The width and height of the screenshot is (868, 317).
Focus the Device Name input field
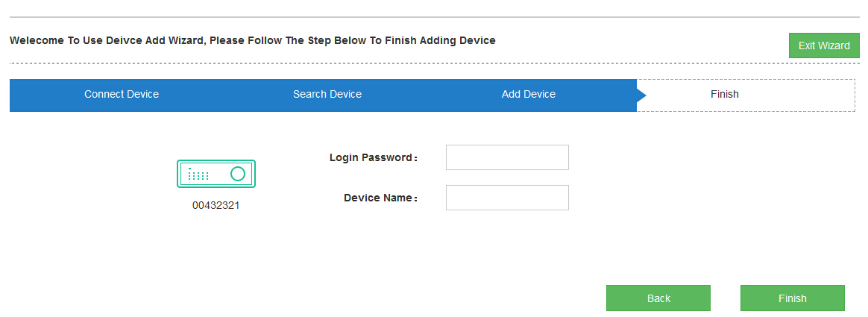point(507,198)
